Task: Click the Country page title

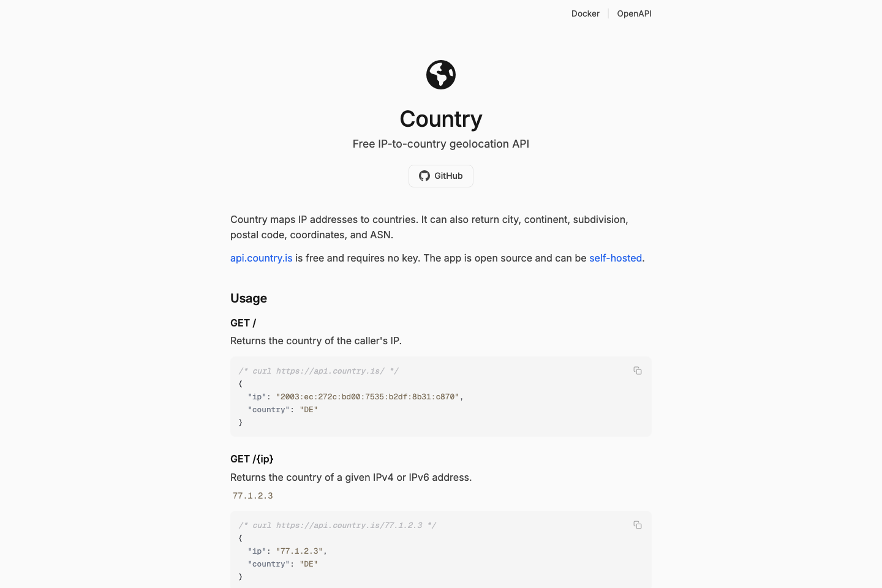Action: pyautogui.click(x=441, y=119)
